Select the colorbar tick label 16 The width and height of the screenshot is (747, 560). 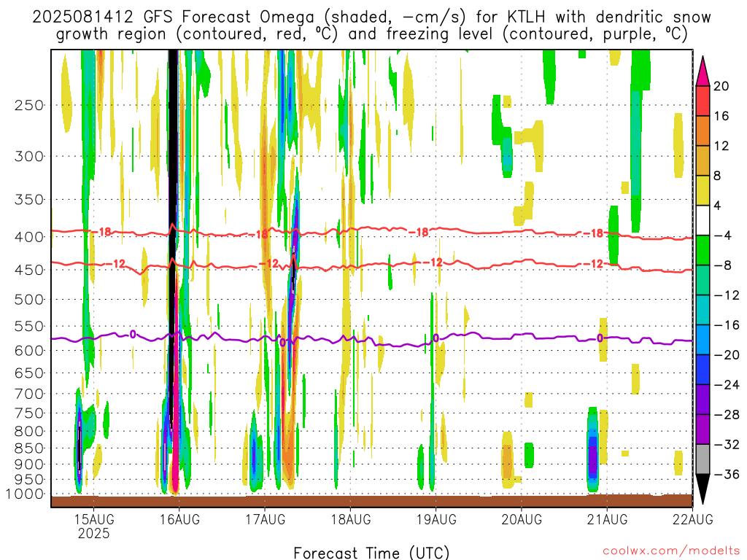click(x=721, y=116)
